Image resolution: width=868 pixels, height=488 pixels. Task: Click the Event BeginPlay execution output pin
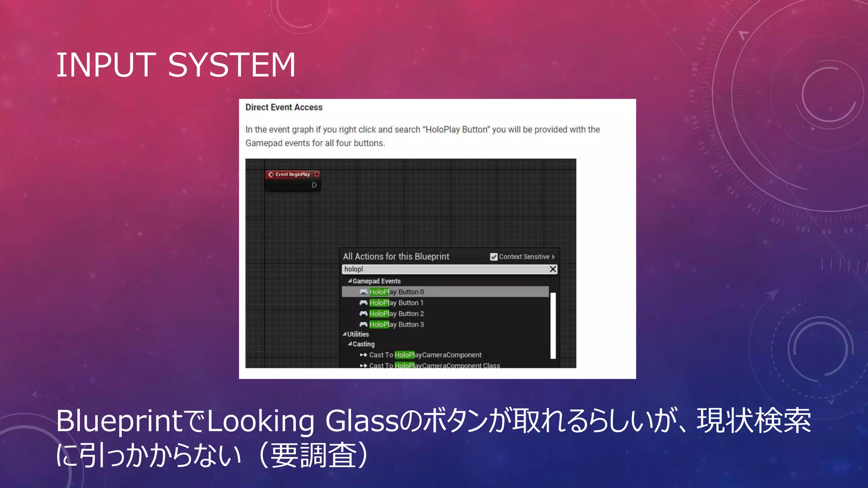(314, 185)
